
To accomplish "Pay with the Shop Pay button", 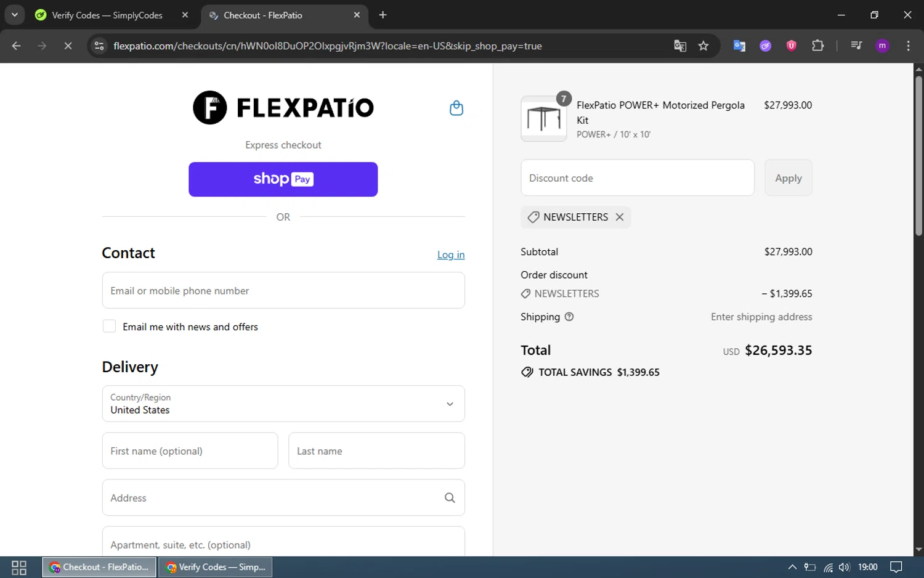I will (283, 179).
